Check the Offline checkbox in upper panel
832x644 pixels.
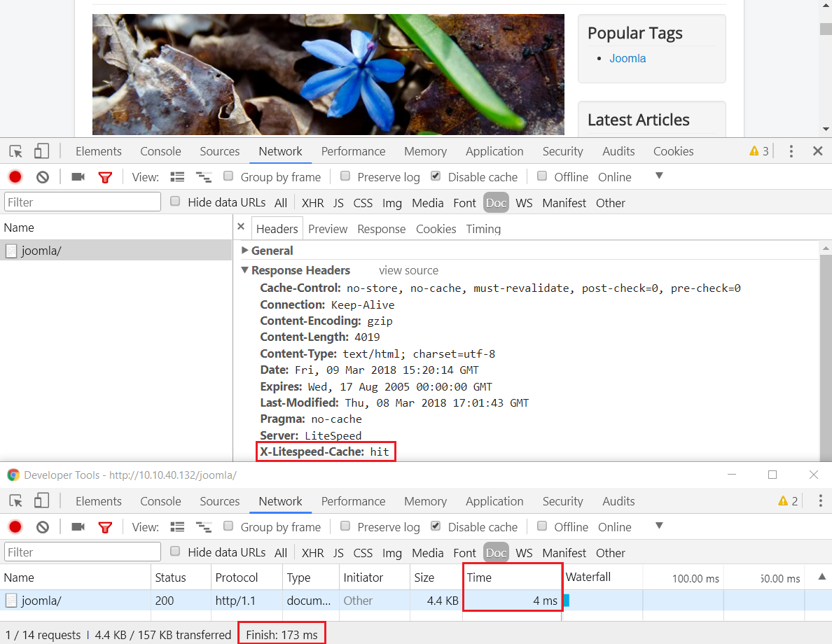pyautogui.click(x=542, y=176)
